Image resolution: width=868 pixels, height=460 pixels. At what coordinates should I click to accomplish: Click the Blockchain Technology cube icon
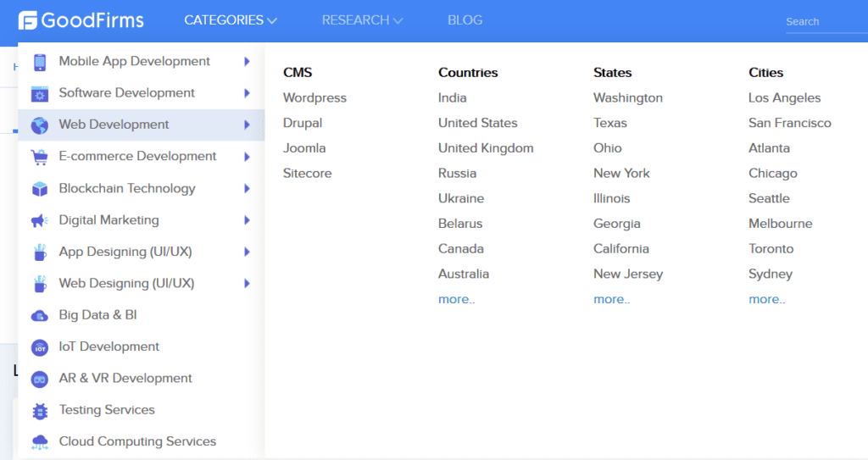pyautogui.click(x=39, y=189)
